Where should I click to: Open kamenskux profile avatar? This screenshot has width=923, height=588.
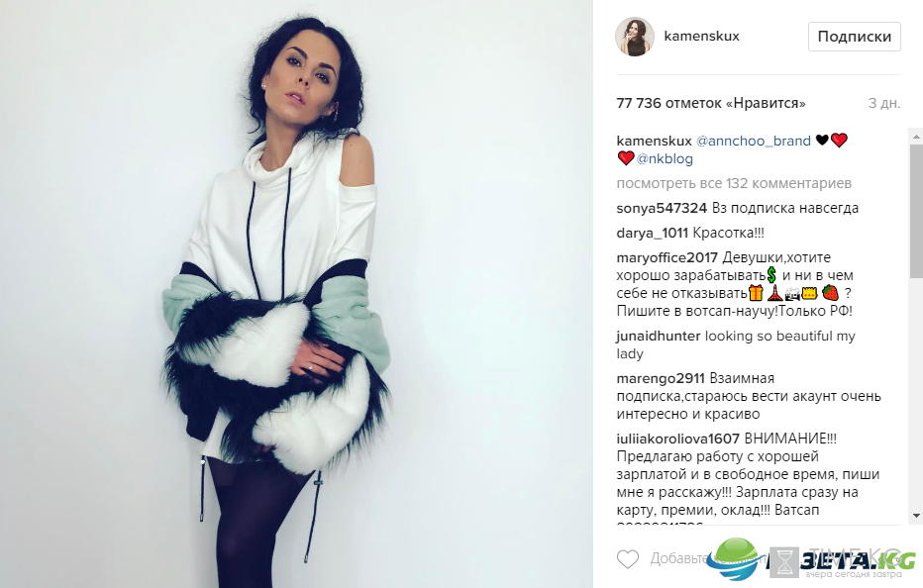[x=635, y=37]
